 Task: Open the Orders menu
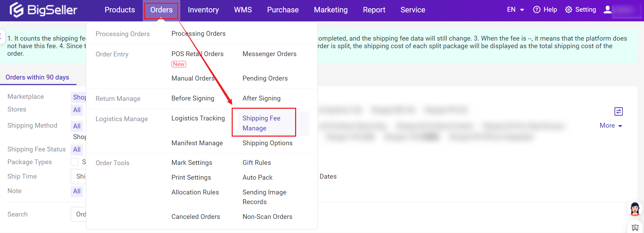click(x=161, y=10)
